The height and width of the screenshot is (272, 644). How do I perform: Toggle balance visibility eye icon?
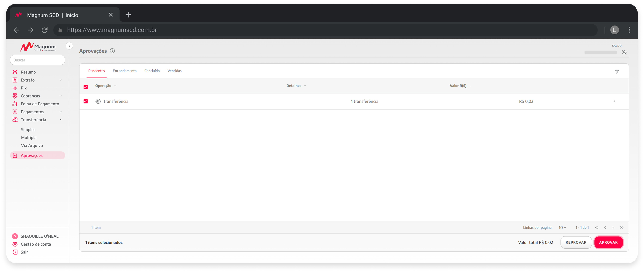coord(624,52)
